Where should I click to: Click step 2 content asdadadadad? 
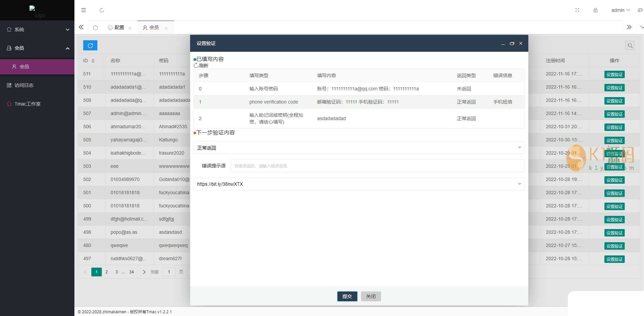coord(331,118)
